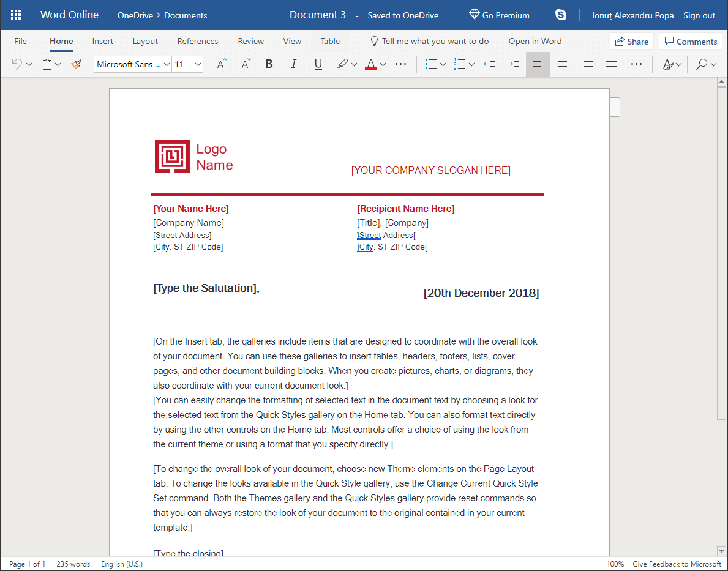Toggle underline formatting
728x571 pixels.
click(x=318, y=64)
